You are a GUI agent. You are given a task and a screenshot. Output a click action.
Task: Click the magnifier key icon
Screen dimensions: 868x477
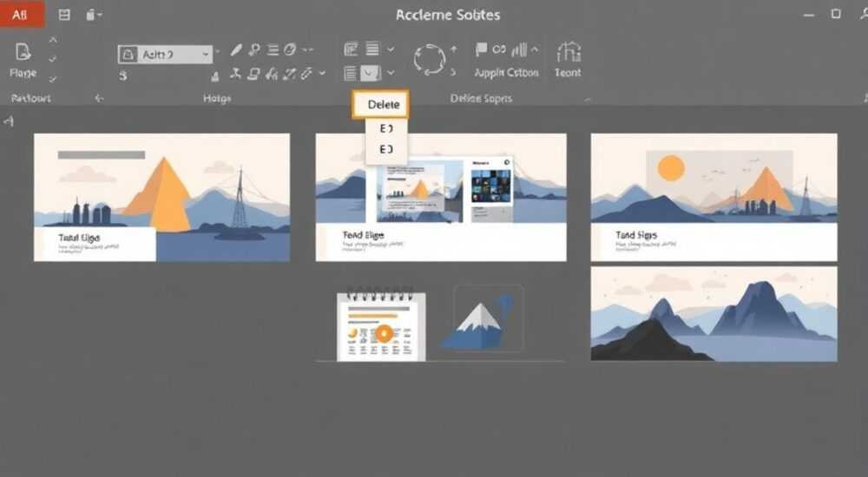click(x=254, y=49)
